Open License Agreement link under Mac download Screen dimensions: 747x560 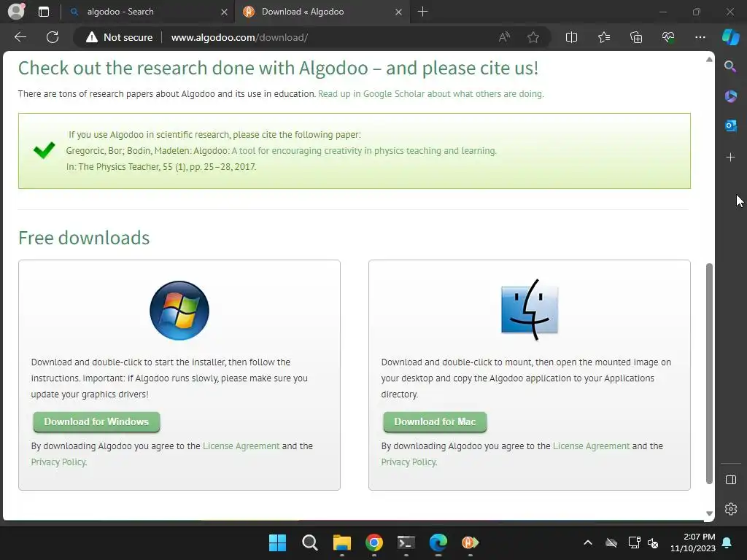(591, 446)
